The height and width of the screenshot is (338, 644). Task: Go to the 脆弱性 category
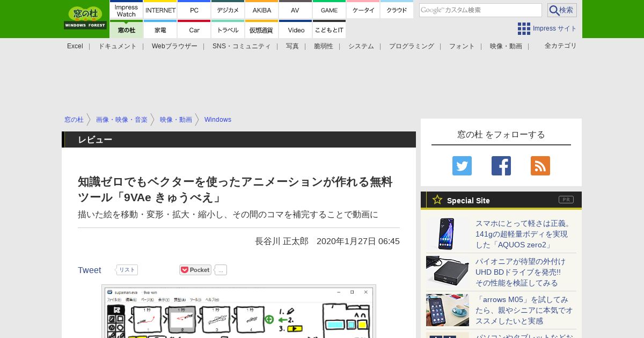pos(324,46)
